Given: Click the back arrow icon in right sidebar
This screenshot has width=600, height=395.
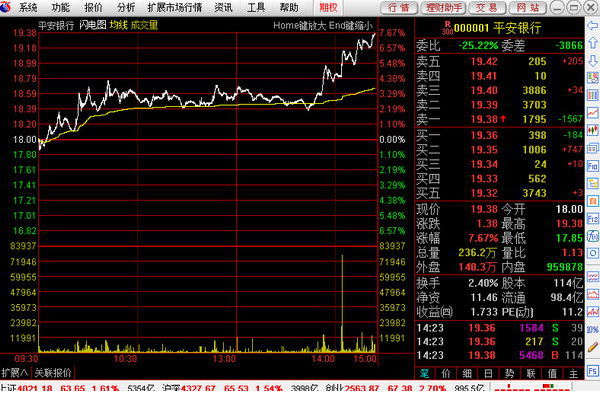Looking at the screenshot, I should (x=593, y=26).
